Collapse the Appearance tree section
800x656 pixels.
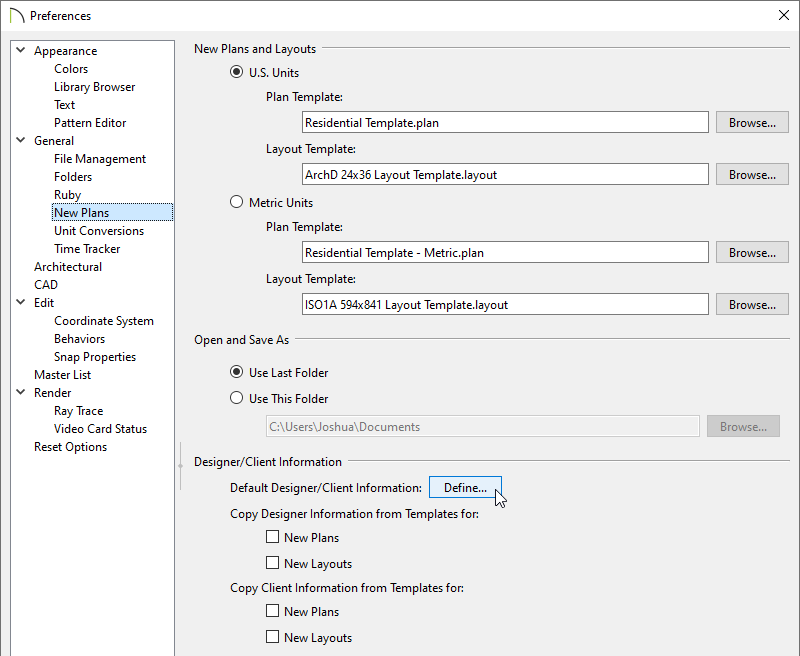pos(21,51)
